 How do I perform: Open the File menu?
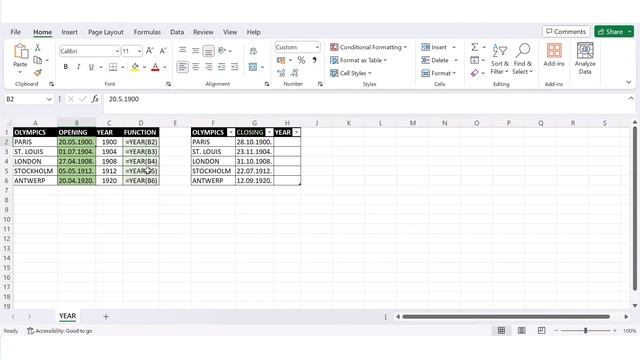[16, 32]
